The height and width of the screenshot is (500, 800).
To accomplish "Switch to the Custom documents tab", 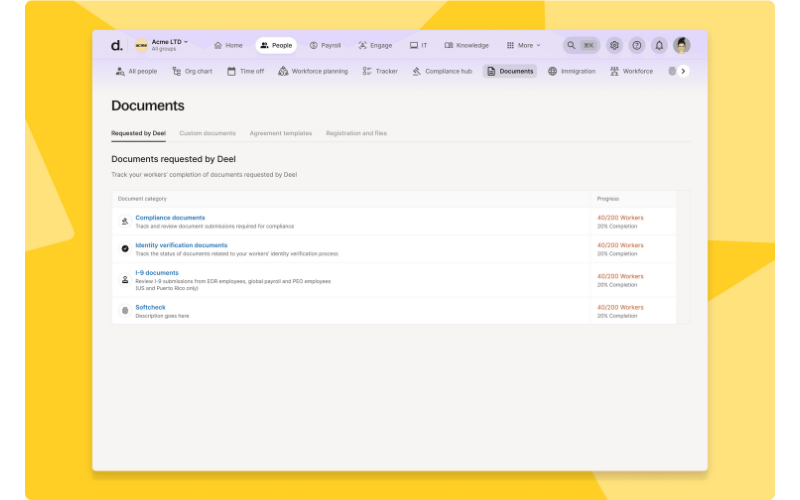I will [208, 133].
